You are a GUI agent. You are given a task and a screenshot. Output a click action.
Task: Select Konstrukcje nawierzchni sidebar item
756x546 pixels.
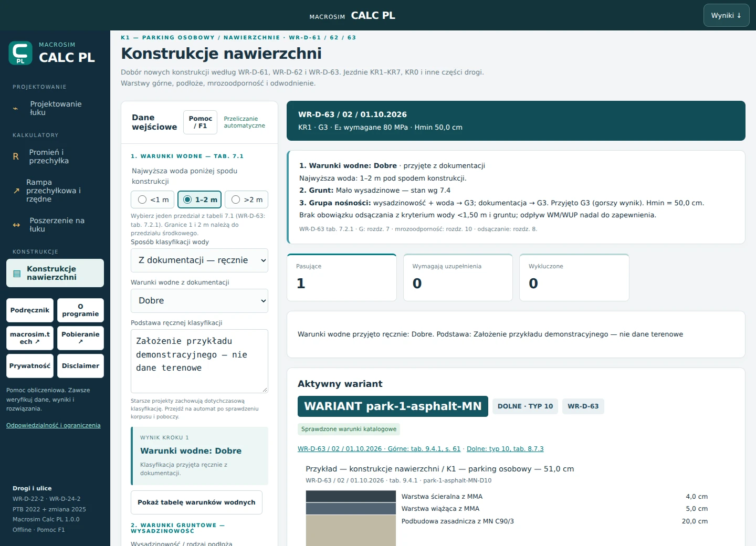(x=55, y=273)
